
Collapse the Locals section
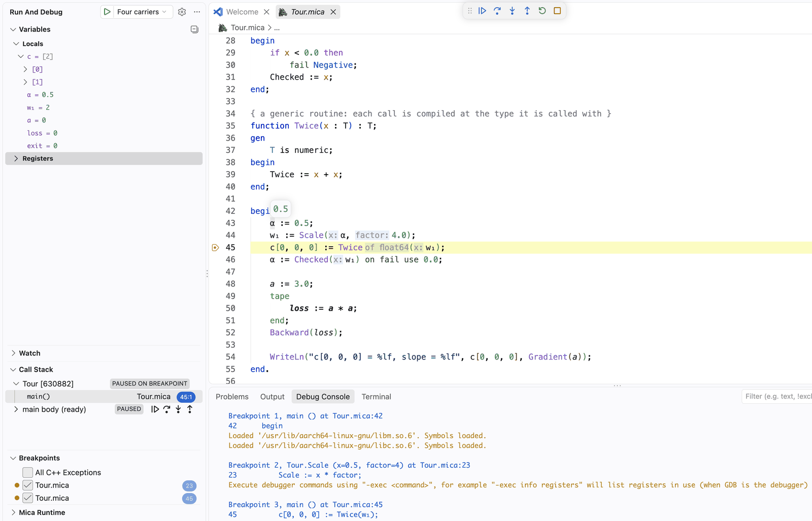(x=16, y=44)
